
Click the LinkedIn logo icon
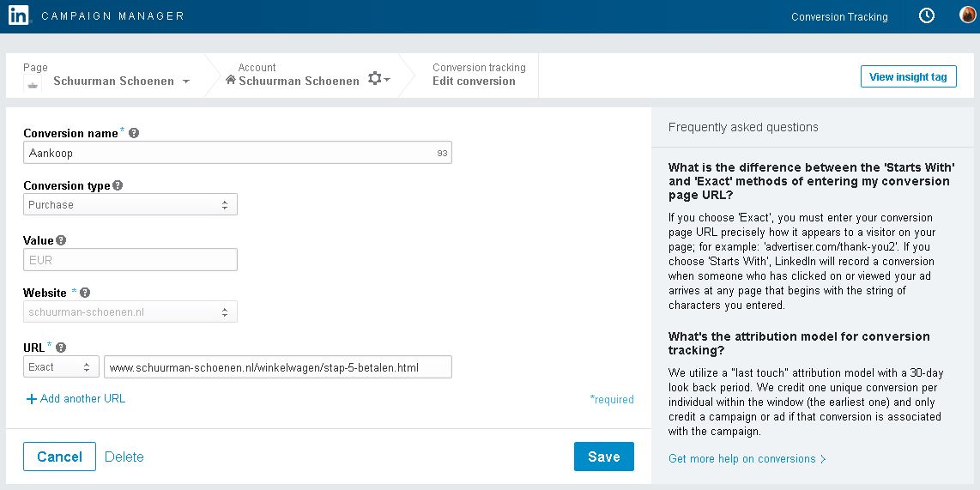pos(19,15)
